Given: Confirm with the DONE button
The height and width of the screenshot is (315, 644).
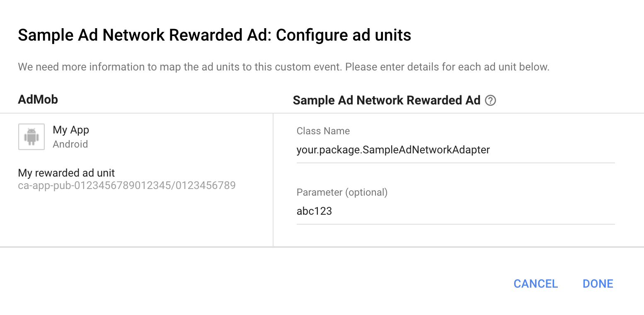Looking at the screenshot, I should [x=598, y=284].
